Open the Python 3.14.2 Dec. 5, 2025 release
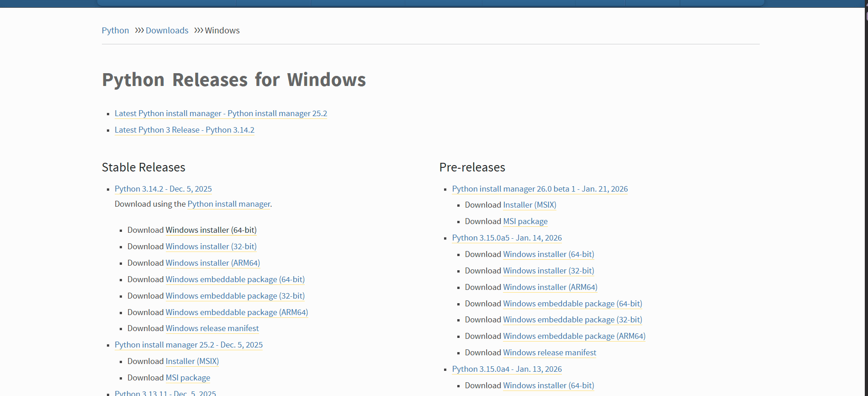The image size is (868, 396). tap(163, 189)
